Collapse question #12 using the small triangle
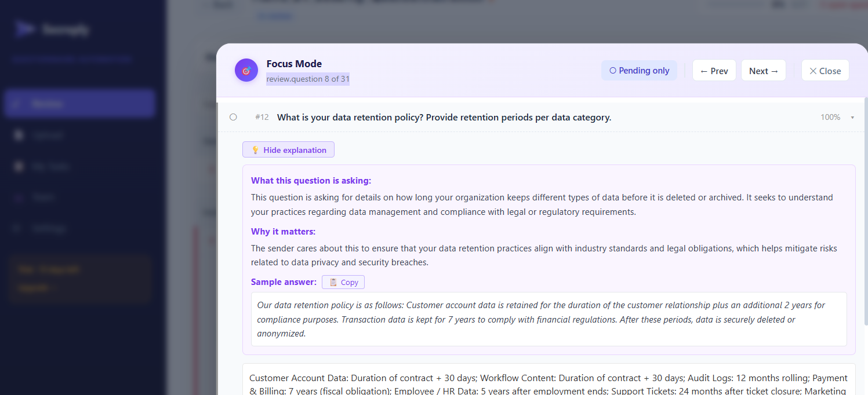This screenshot has width=868, height=395. tap(852, 118)
